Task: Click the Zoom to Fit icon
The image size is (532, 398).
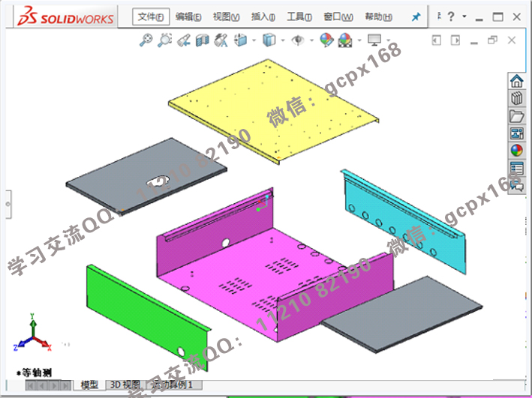Action: 146,40
